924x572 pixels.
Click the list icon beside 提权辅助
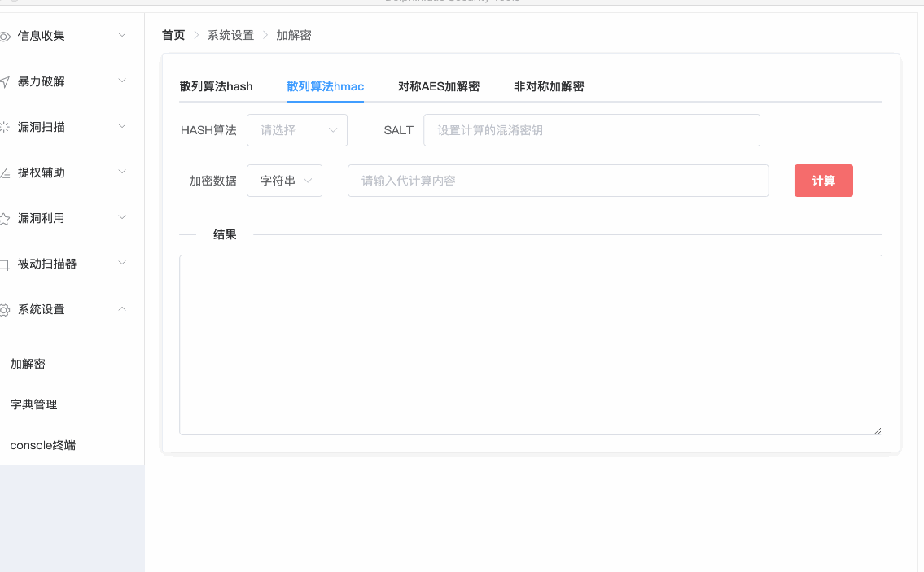pyautogui.click(x=5, y=172)
